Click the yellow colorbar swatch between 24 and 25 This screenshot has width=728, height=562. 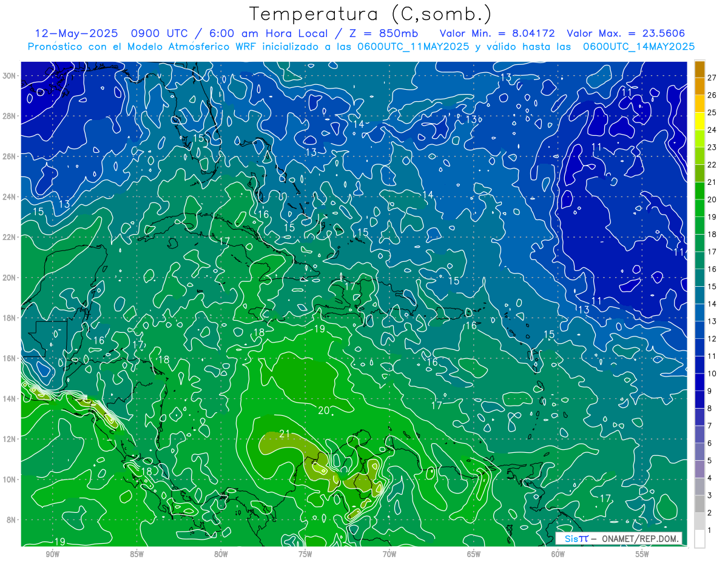[699, 121]
